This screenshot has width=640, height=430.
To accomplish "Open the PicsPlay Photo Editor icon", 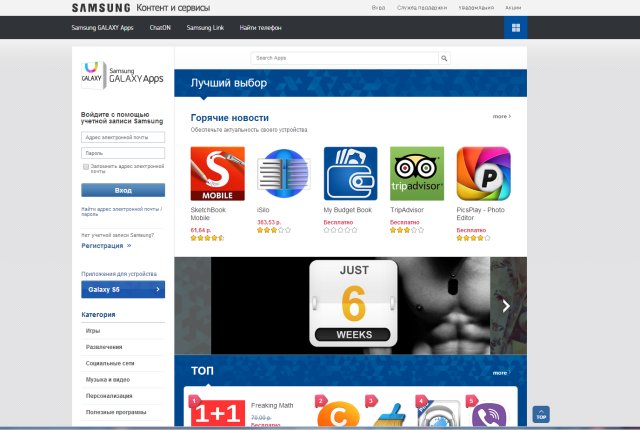I will pyautogui.click(x=483, y=173).
